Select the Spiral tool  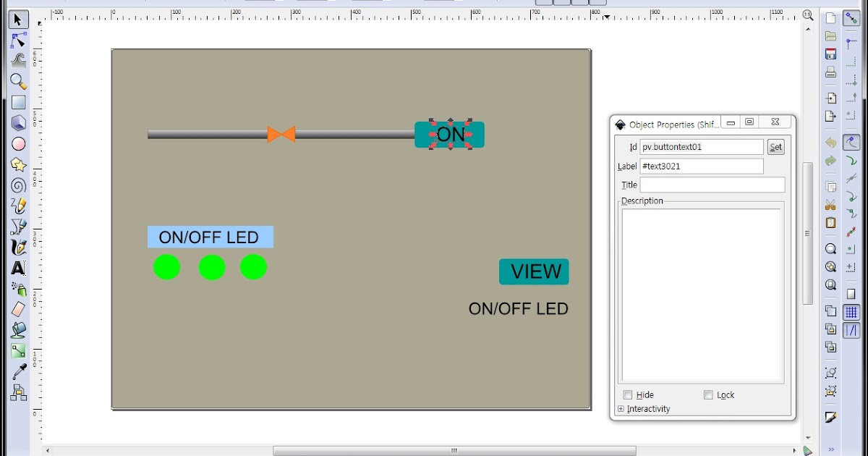18,185
